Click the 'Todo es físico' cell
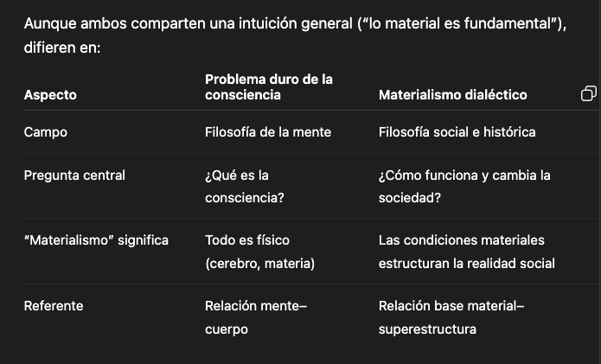This screenshot has height=364, width=601. coord(247,240)
